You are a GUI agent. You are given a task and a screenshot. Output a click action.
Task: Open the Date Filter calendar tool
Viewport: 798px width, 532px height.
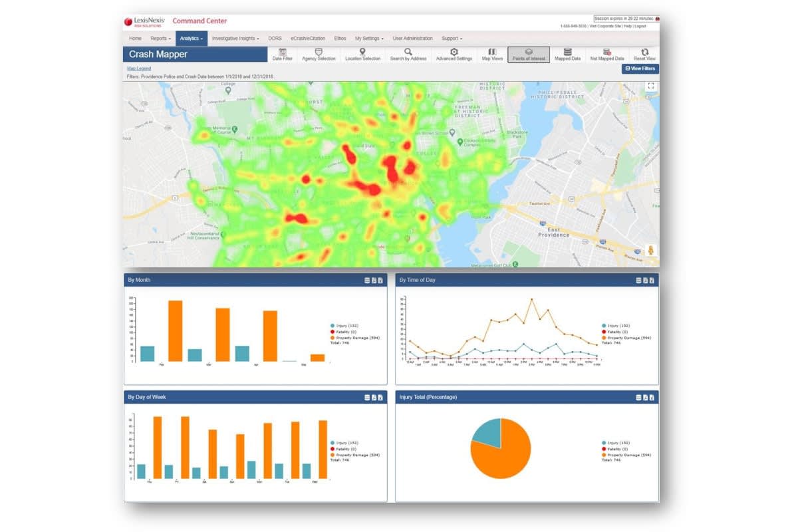(283, 54)
